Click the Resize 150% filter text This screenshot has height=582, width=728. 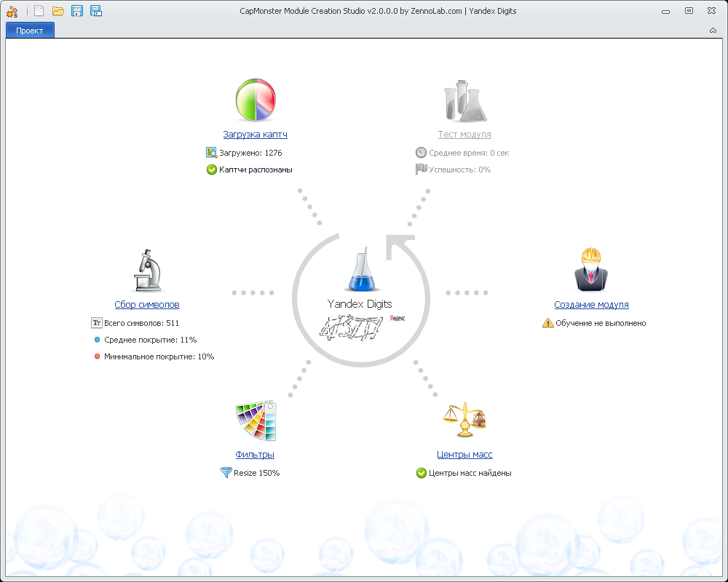click(x=257, y=473)
